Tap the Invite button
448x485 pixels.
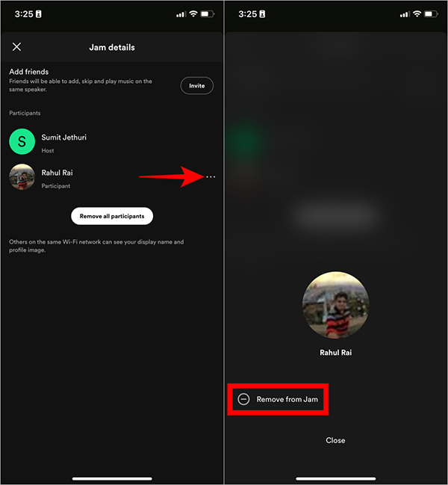[x=197, y=86]
